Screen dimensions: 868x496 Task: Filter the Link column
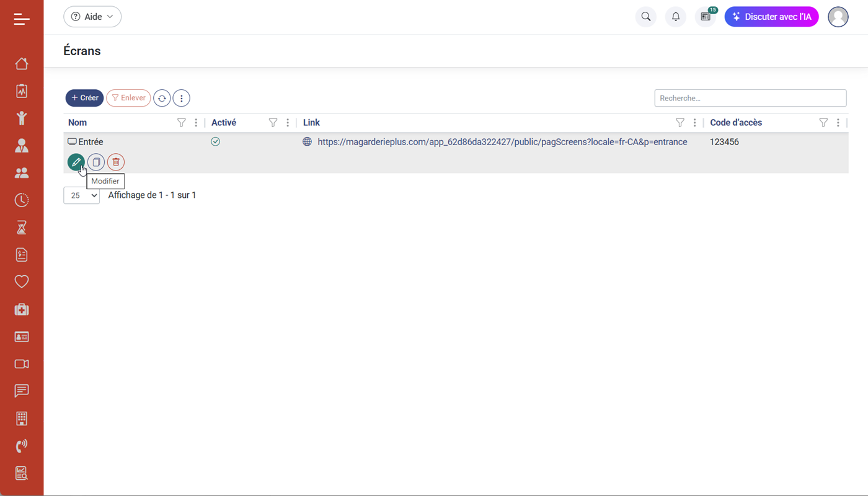point(680,123)
